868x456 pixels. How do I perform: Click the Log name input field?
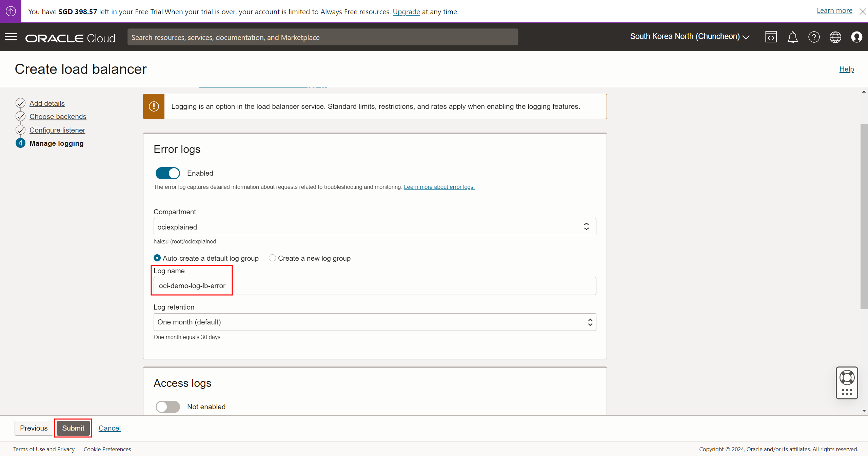[x=375, y=286]
